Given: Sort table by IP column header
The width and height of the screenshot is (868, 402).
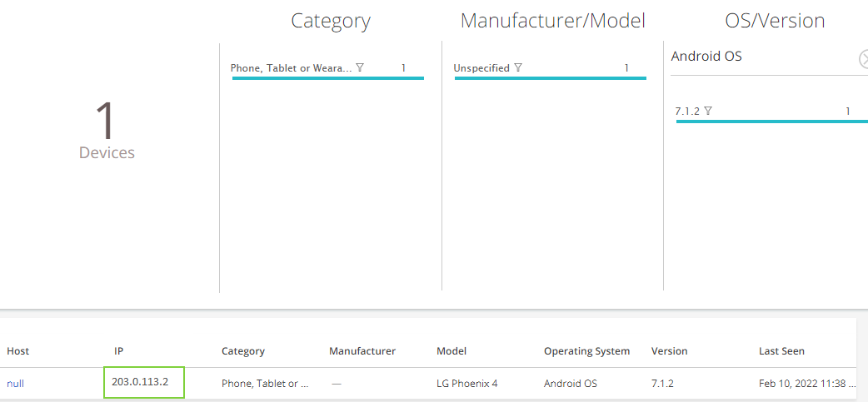Looking at the screenshot, I should point(119,351).
